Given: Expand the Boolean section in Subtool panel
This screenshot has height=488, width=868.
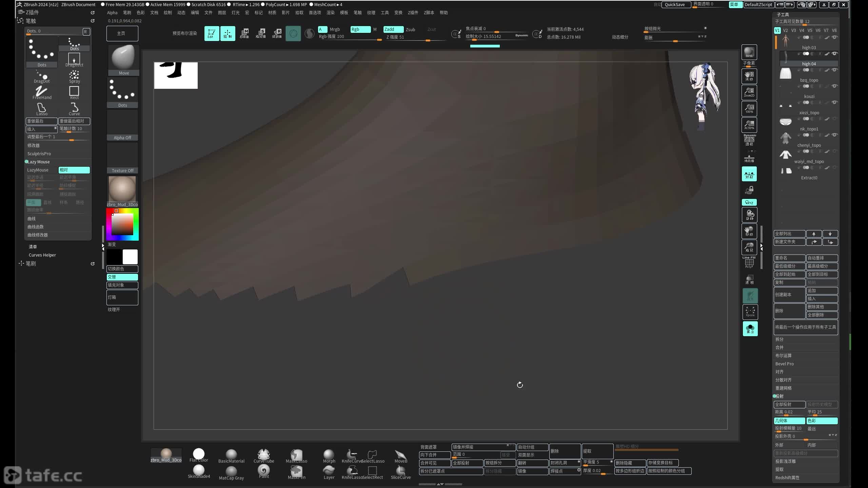Looking at the screenshot, I should pyautogui.click(x=783, y=355).
